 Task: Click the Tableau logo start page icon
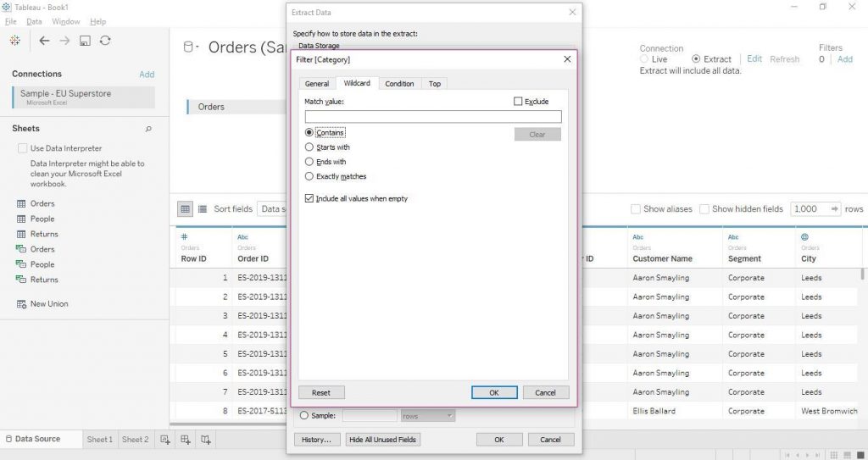15,41
